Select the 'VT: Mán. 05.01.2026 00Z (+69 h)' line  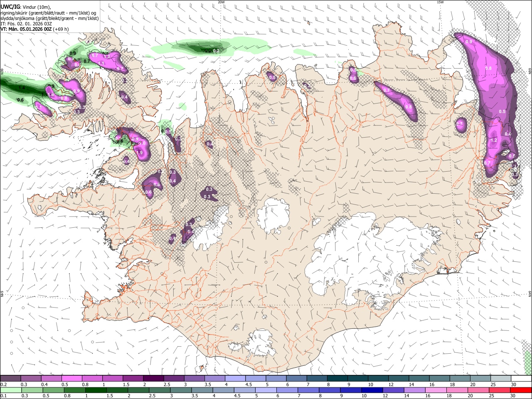(34, 29)
